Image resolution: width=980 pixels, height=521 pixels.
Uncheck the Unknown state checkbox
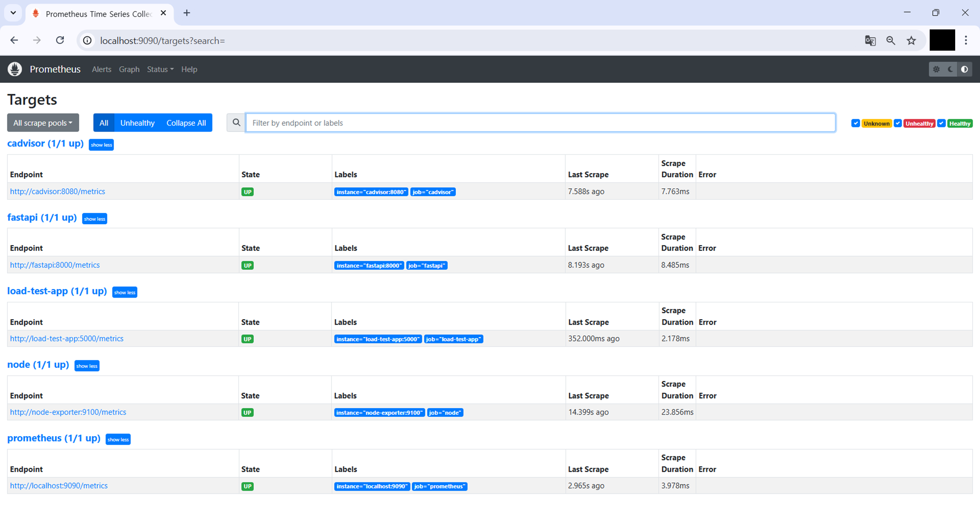point(856,123)
